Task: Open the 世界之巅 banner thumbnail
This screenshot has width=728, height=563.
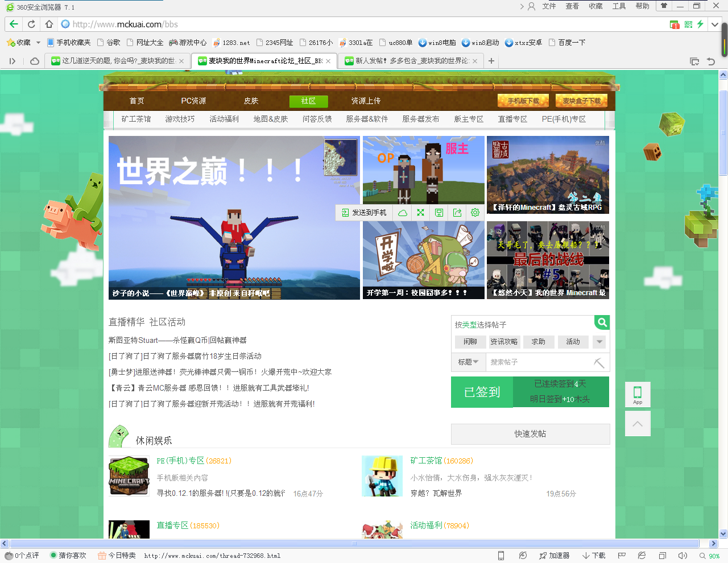Action: tap(234, 218)
